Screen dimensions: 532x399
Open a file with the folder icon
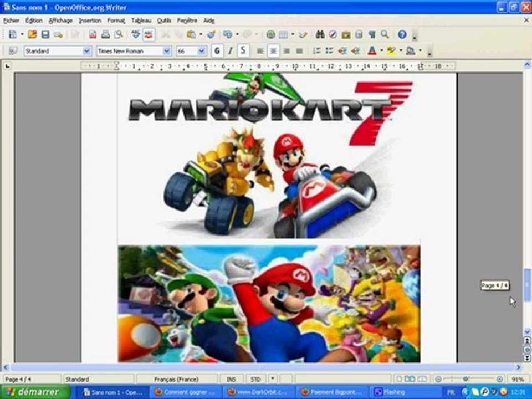pos(32,34)
